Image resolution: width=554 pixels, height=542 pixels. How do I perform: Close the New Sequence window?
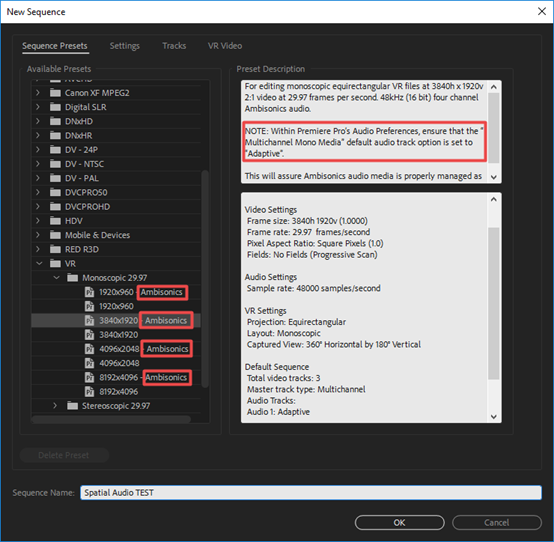[542, 12]
